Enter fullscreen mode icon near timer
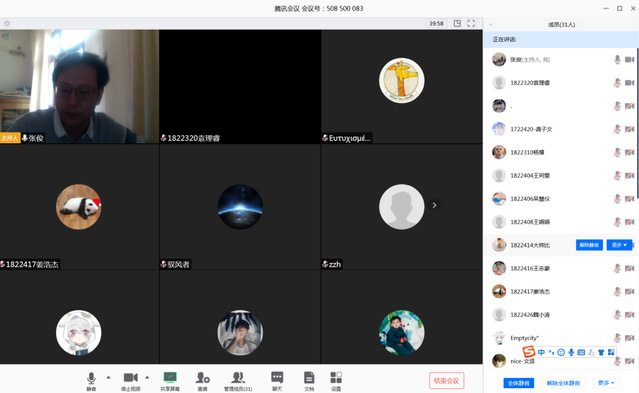 [x=471, y=23]
